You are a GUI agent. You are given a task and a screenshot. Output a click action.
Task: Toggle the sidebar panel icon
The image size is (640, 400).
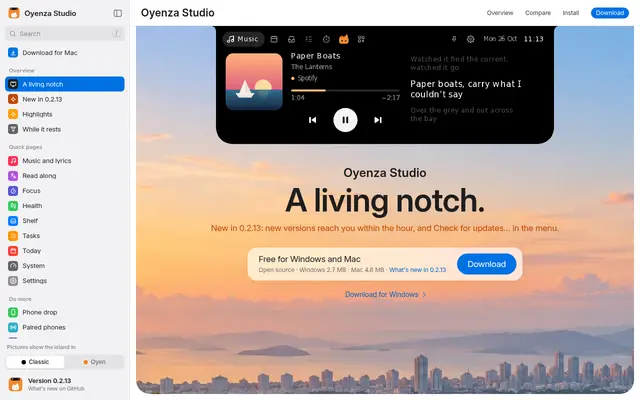(x=118, y=13)
